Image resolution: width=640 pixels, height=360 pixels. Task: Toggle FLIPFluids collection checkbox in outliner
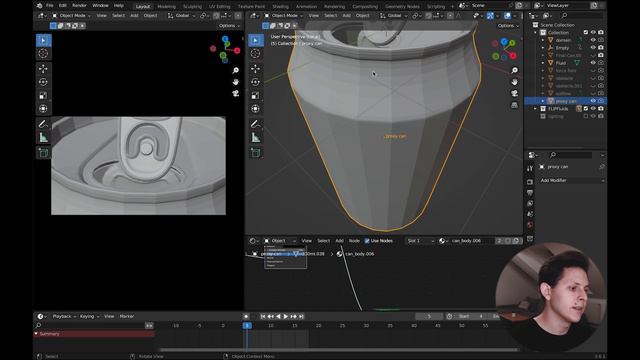(x=586, y=109)
